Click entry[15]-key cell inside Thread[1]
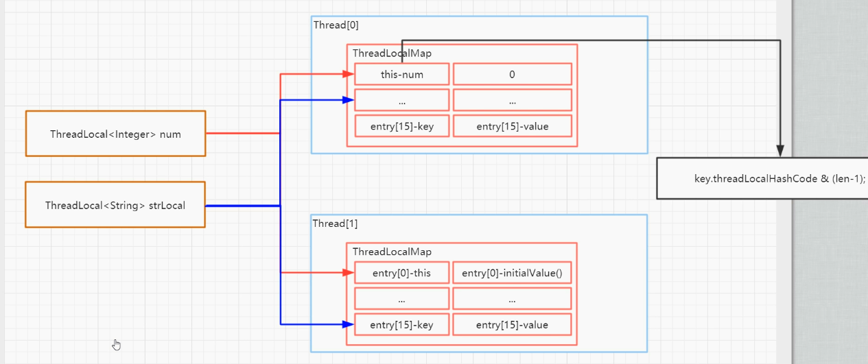Image resolution: width=868 pixels, height=364 pixels. [402, 325]
